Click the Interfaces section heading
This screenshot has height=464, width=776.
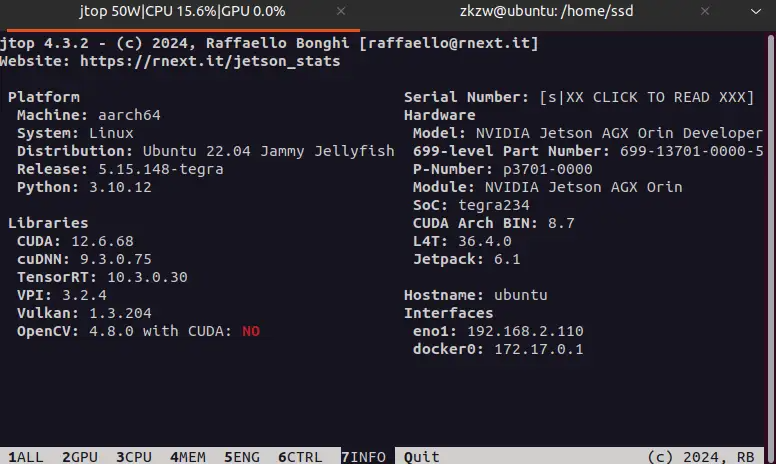point(448,313)
